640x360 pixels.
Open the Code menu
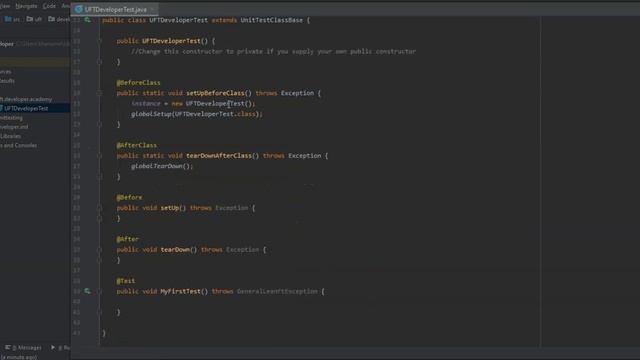coord(49,6)
